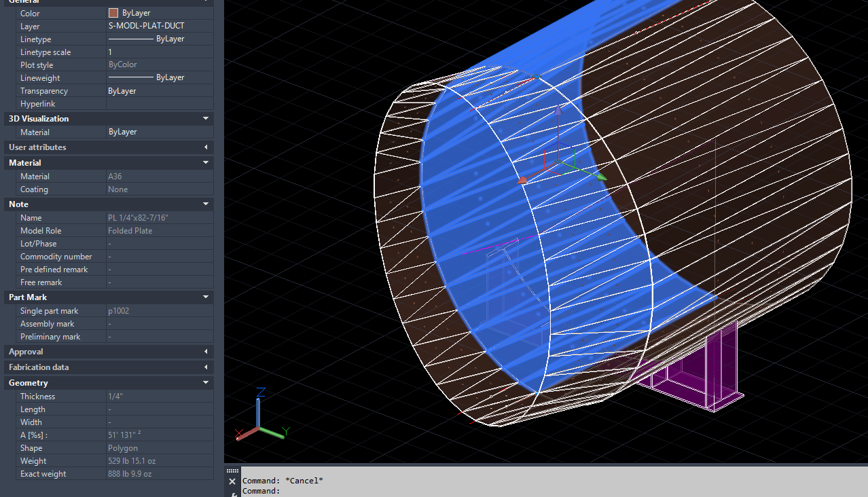Click the blue Z axis on the UCS icon
This screenshot has height=497, width=868.
click(x=260, y=405)
